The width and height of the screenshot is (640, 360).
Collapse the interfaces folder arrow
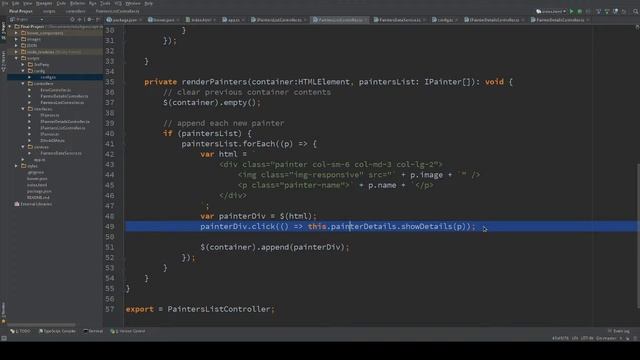[23, 109]
